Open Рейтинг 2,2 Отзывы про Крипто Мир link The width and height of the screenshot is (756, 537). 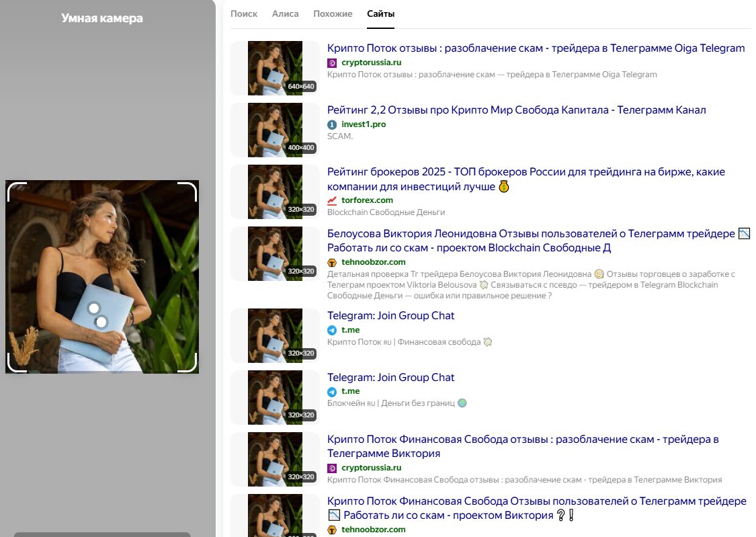(516, 110)
